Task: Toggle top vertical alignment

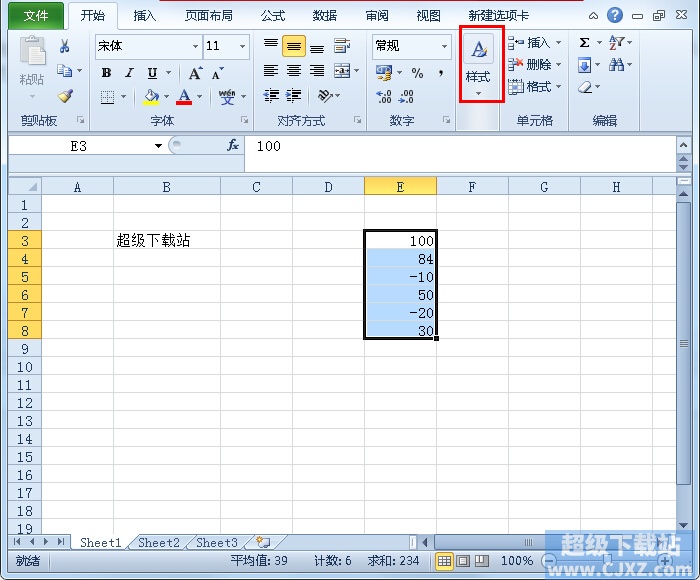Action: tap(271, 45)
